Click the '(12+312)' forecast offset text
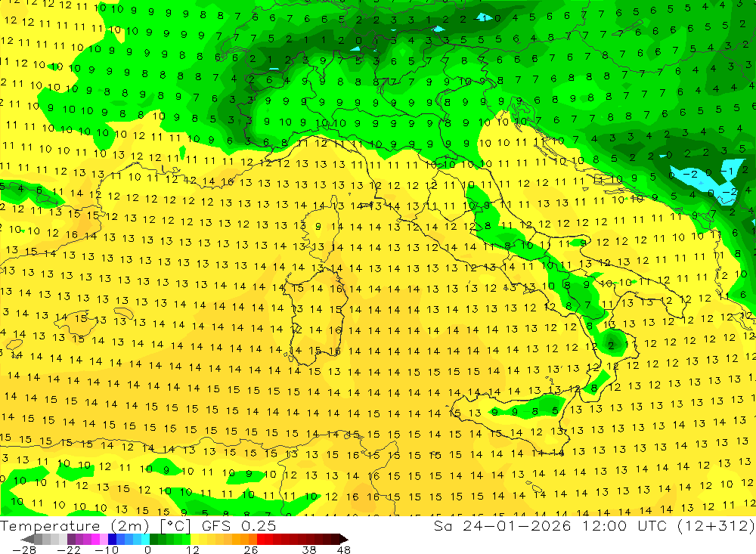Viewport: 756px width, 554px height. click(717, 525)
